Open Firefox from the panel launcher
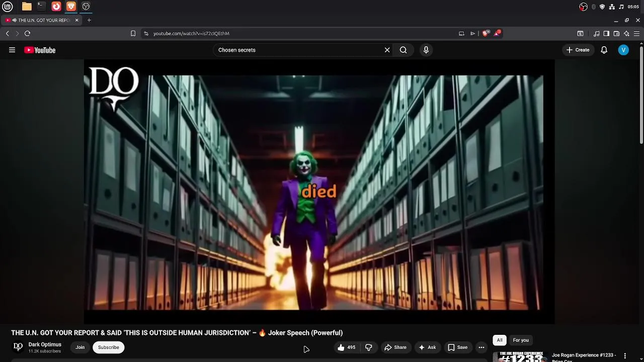This screenshot has height=362, width=644. tap(56, 7)
